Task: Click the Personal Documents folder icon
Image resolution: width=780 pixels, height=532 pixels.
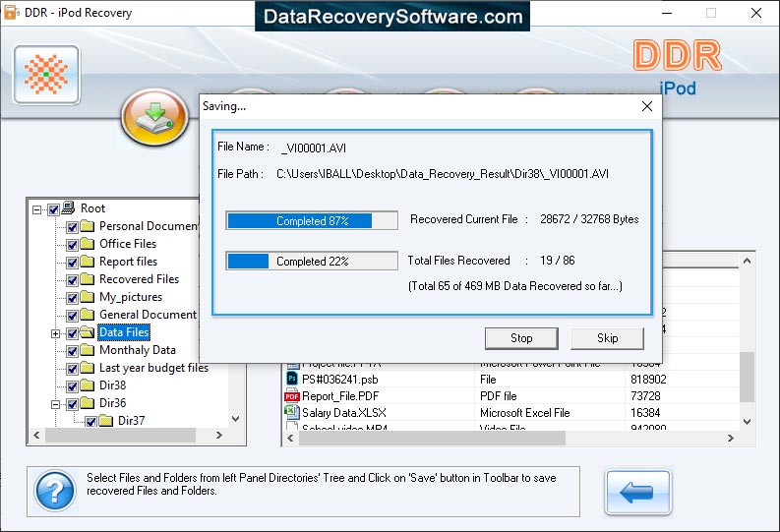Action: click(x=88, y=226)
